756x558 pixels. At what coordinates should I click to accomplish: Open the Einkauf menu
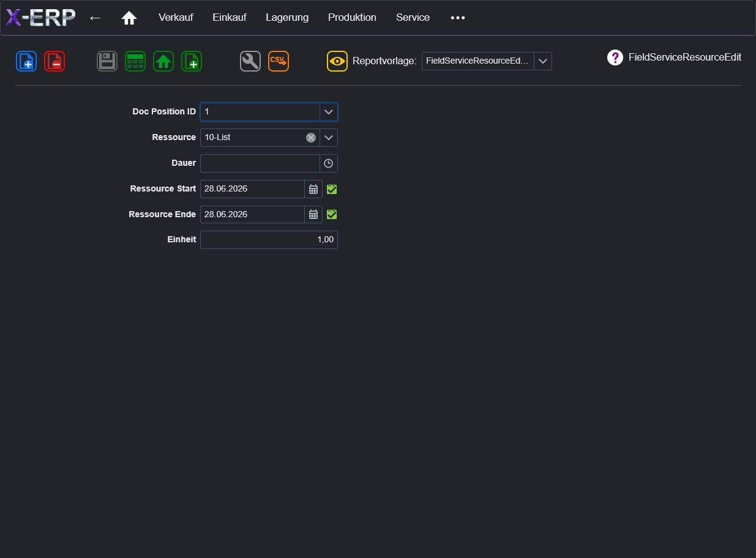[x=230, y=18]
